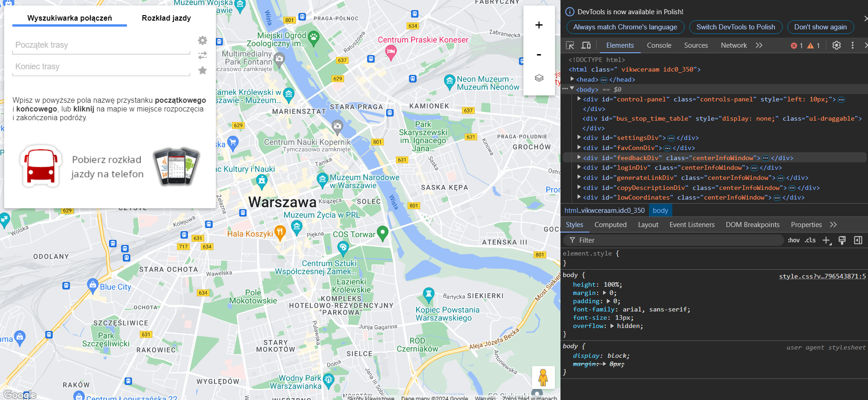The image size is (868, 400).
Task: Swap start and end stops arrows icon
Action: 202,56
